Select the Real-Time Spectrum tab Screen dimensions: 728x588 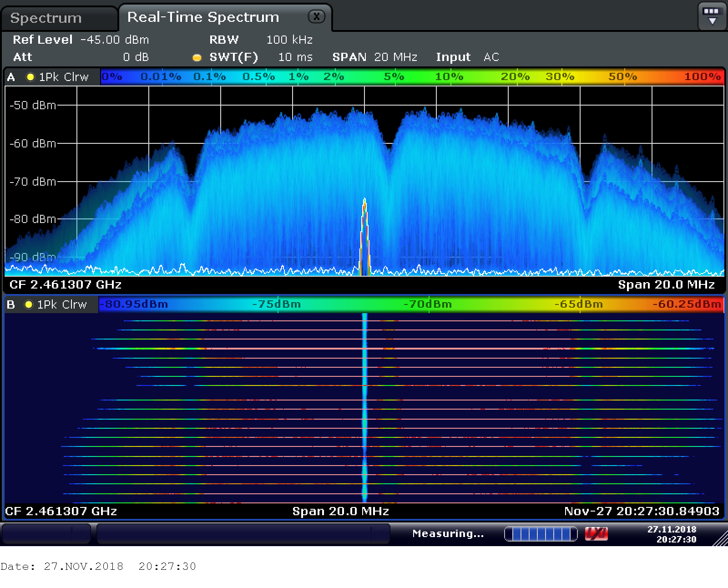[x=203, y=17]
